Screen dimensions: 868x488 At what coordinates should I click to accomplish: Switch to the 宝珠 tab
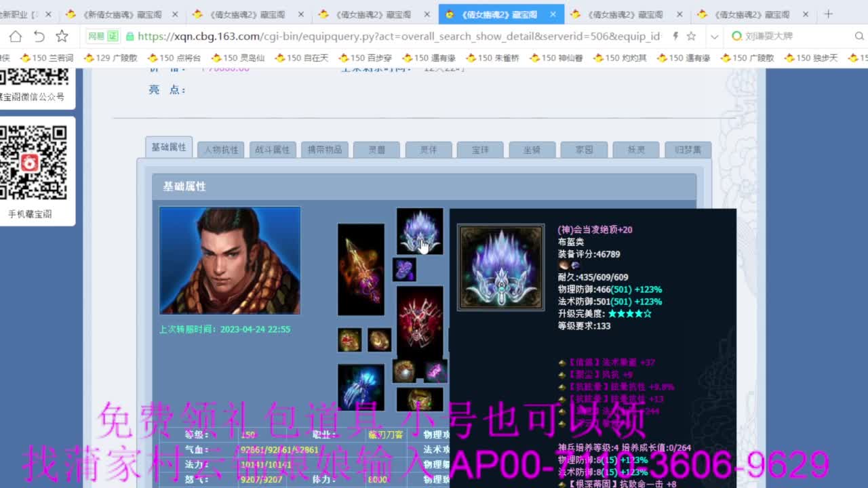point(480,149)
